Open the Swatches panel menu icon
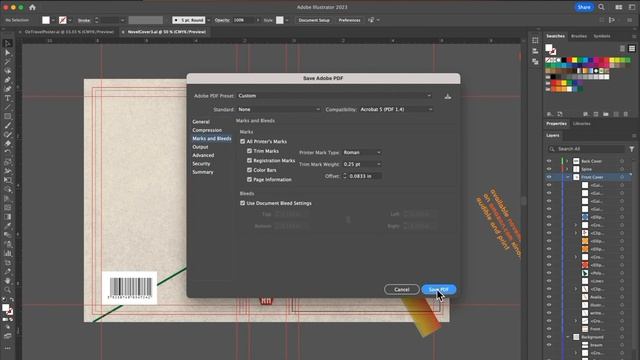 (634, 36)
